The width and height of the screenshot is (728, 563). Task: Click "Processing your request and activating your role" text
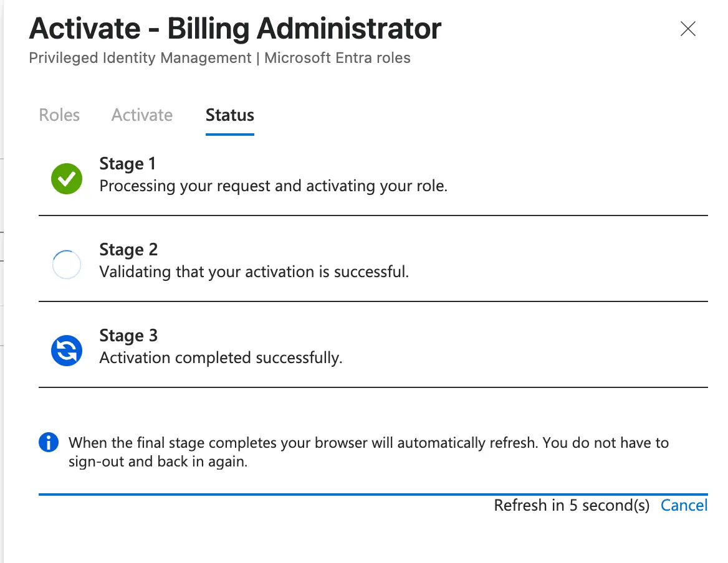(273, 186)
